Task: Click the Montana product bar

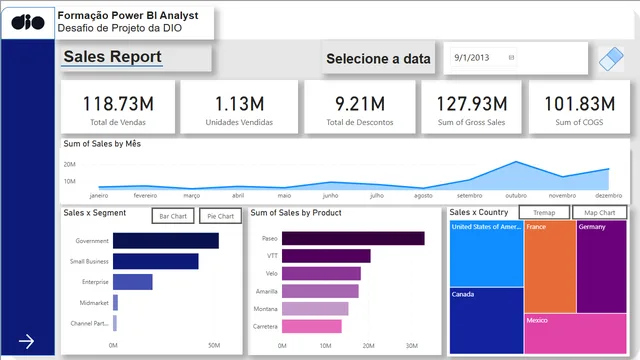Action: pyautogui.click(x=315, y=309)
